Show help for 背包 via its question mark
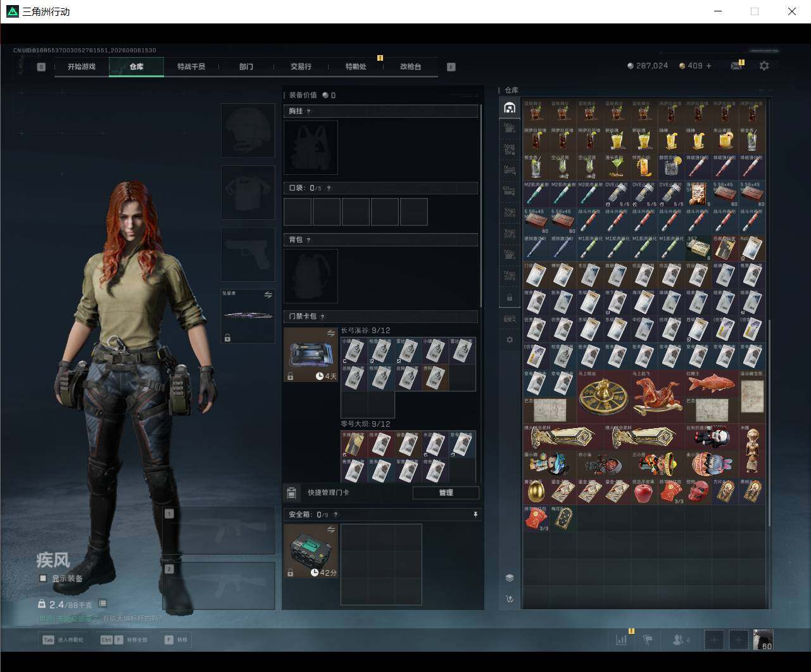The image size is (811, 672). [x=309, y=240]
